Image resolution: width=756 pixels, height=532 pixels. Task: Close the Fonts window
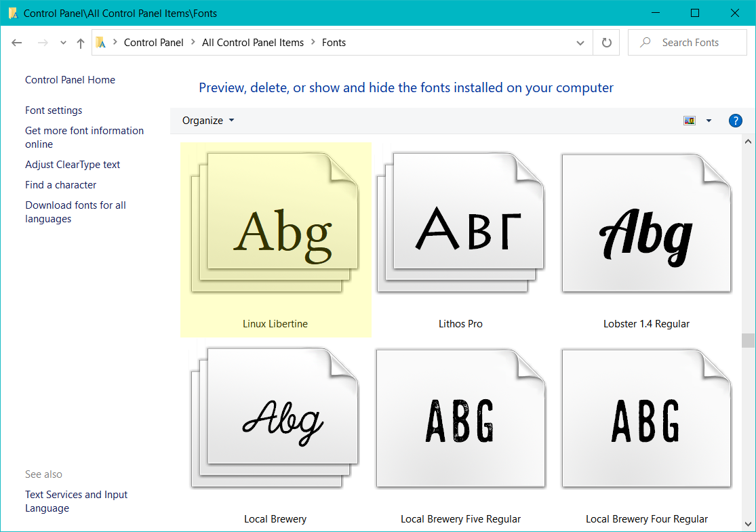[x=735, y=13]
